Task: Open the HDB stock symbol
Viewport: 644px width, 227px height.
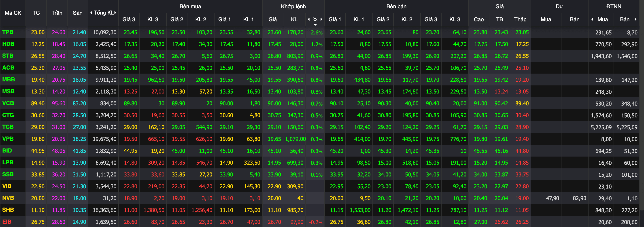Action: point(8,44)
